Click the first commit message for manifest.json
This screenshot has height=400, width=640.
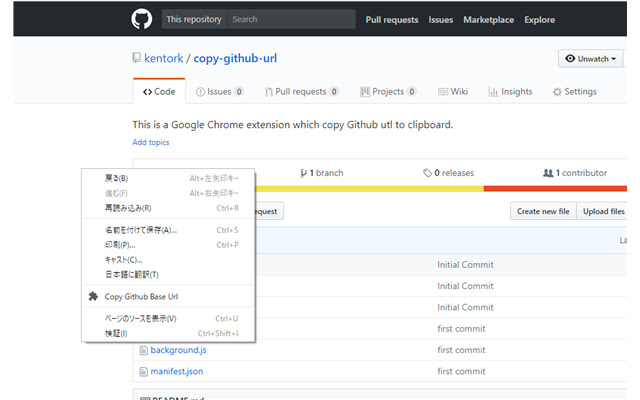461,371
